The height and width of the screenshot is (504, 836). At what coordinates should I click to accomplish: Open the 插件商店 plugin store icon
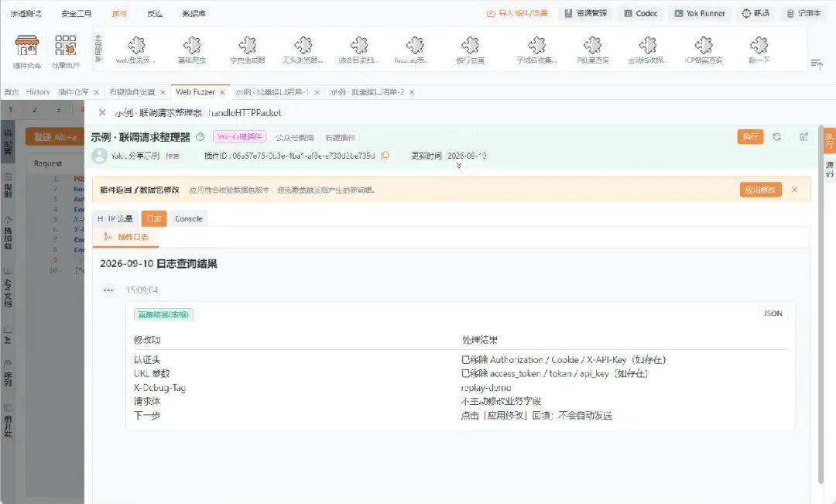tap(26, 51)
